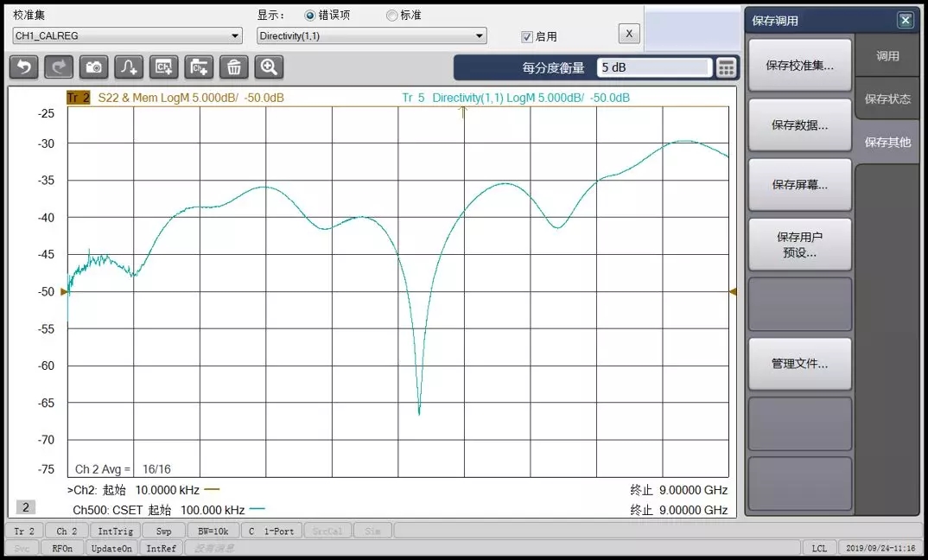The image size is (928, 560).
Task: Click the reference level marker at -50 dB
Action: pyautogui.click(x=64, y=292)
